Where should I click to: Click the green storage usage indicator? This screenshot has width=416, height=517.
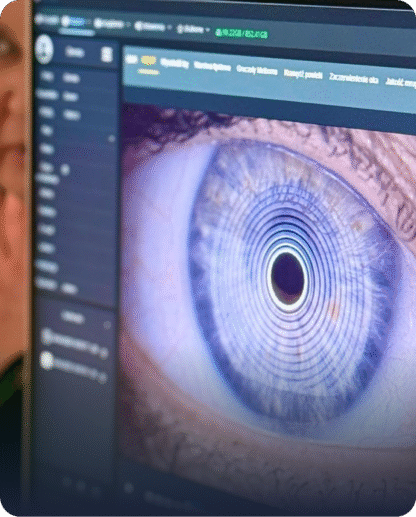242,33
